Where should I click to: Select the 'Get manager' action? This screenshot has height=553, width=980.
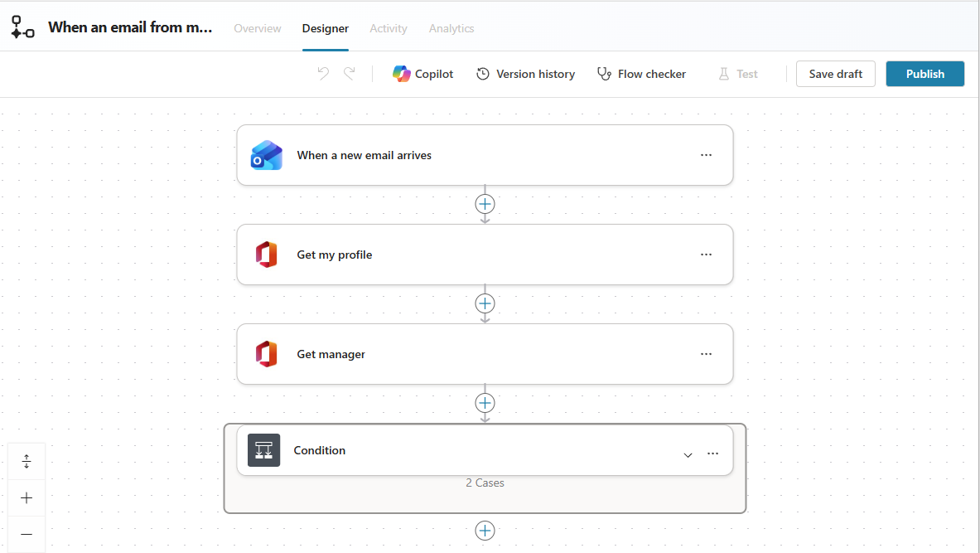pos(485,354)
